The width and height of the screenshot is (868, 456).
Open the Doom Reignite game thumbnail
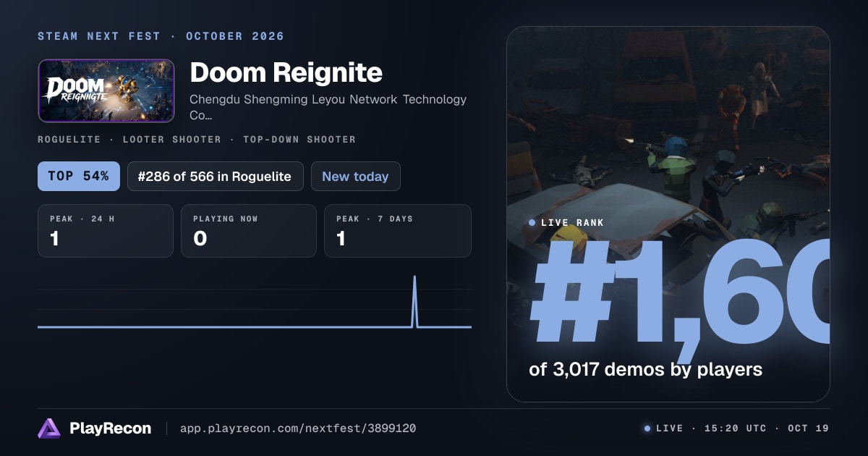click(106, 90)
